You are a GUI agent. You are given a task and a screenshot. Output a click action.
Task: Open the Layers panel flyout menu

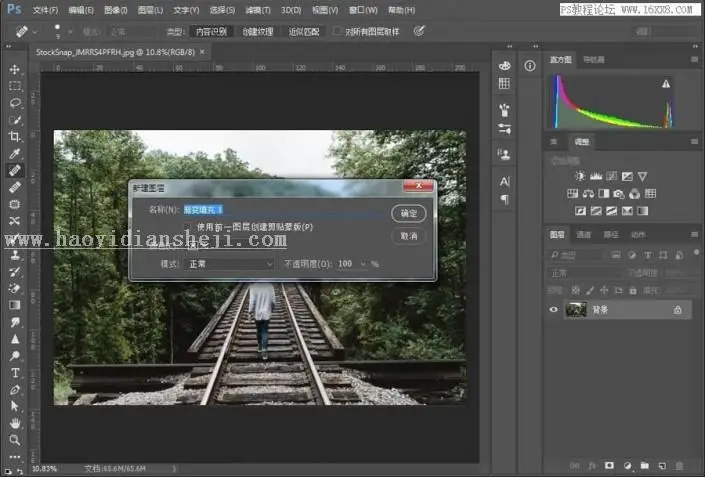tap(694, 235)
